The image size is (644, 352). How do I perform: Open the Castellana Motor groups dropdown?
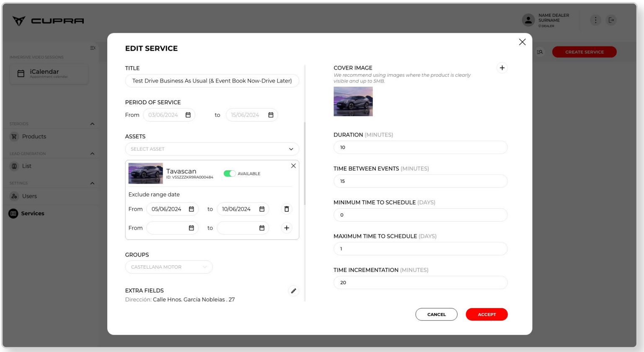[169, 267]
